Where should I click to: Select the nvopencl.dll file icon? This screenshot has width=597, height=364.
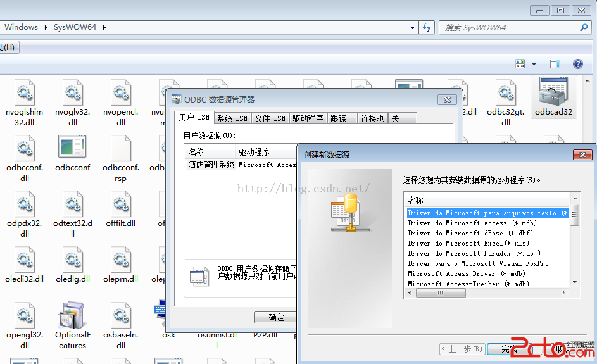pos(121,92)
